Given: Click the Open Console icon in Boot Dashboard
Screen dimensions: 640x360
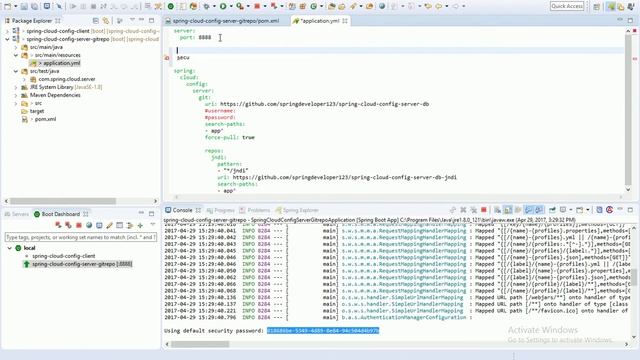Looking at the screenshot, I should 99,225.
